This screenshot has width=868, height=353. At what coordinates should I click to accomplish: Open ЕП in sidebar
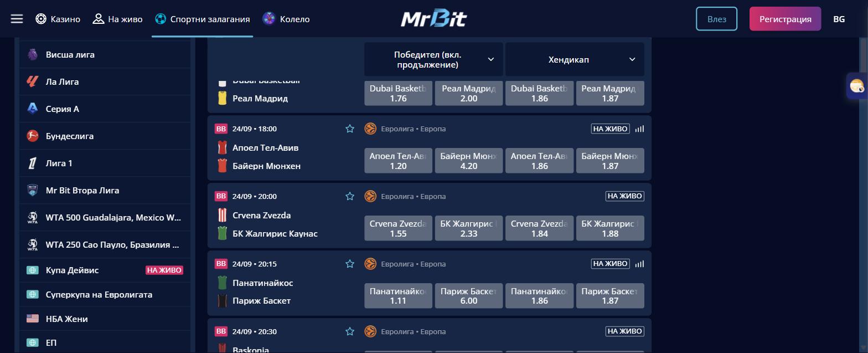105,342
